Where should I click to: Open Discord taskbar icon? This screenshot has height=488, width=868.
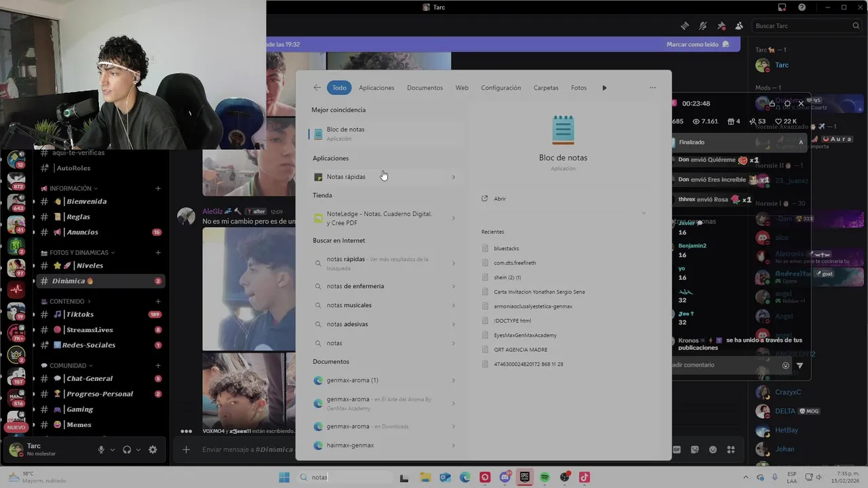coord(505,477)
